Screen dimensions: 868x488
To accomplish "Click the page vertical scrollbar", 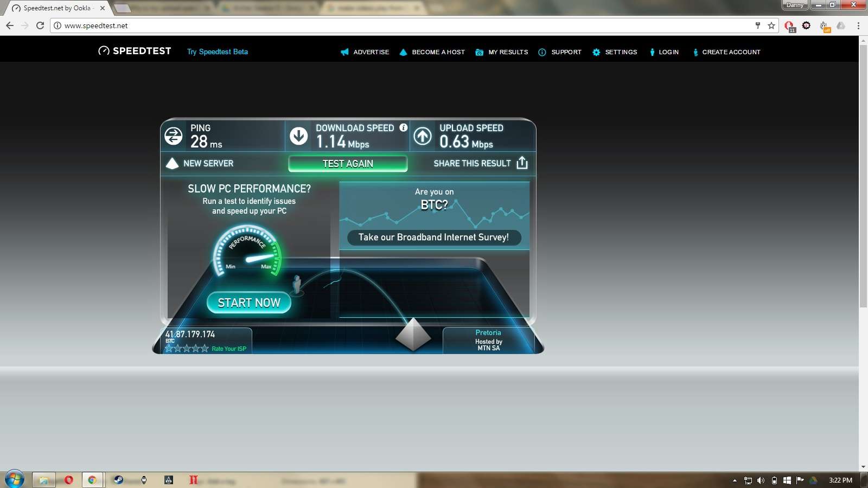I will [863, 176].
